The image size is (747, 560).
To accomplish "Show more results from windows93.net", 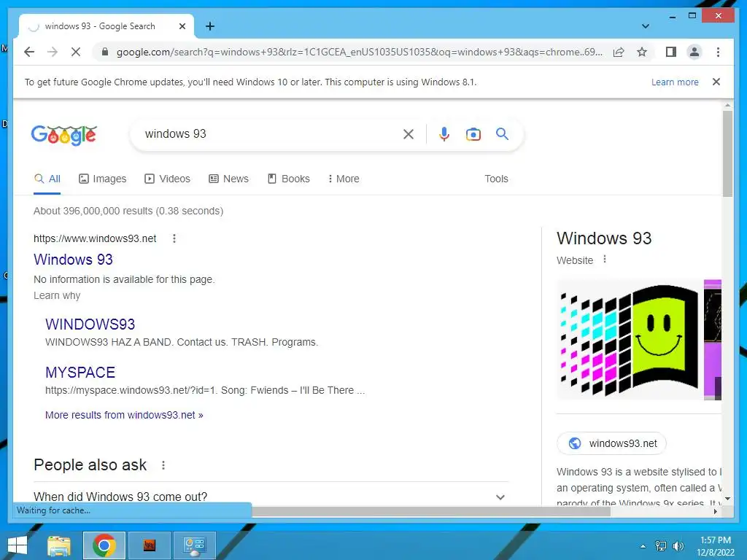I will point(124,415).
